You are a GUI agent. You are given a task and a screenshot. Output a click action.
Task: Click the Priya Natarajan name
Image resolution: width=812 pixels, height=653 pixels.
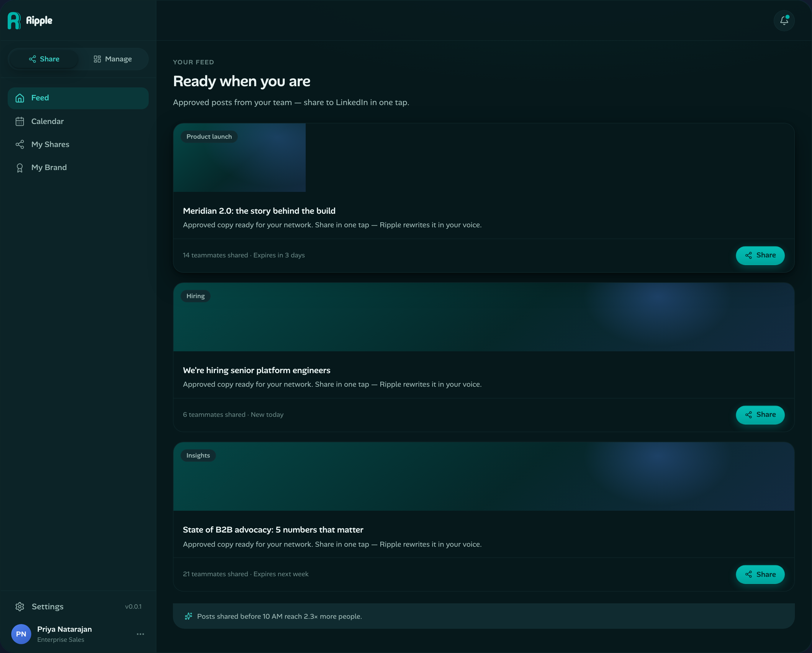(64, 629)
